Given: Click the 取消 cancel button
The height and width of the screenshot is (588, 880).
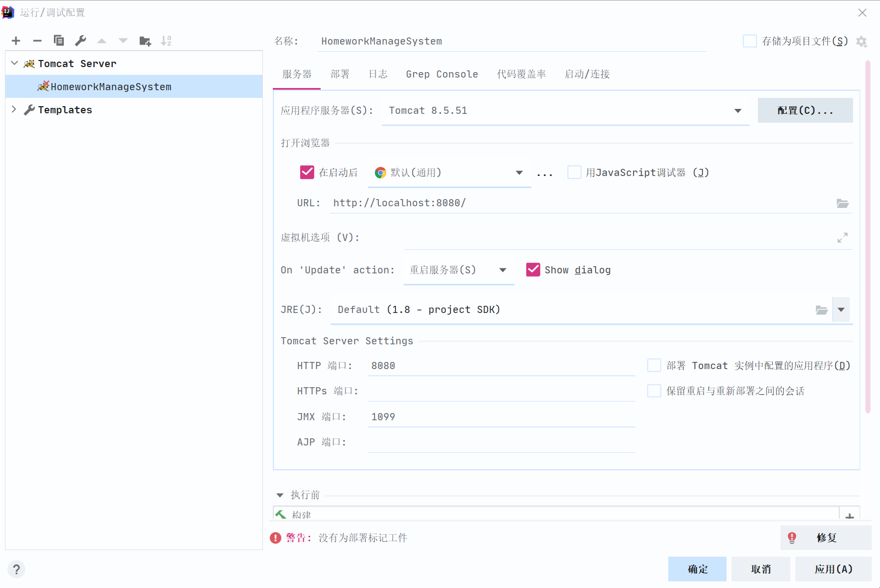Looking at the screenshot, I should (761, 569).
